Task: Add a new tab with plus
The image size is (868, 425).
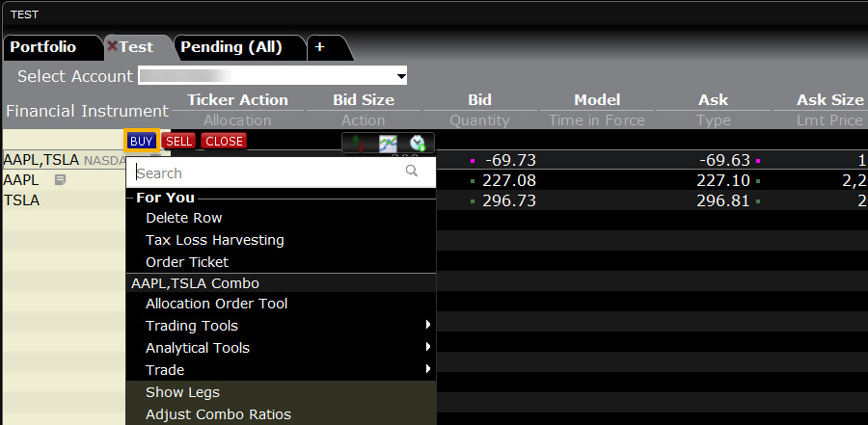Action: point(319,46)
